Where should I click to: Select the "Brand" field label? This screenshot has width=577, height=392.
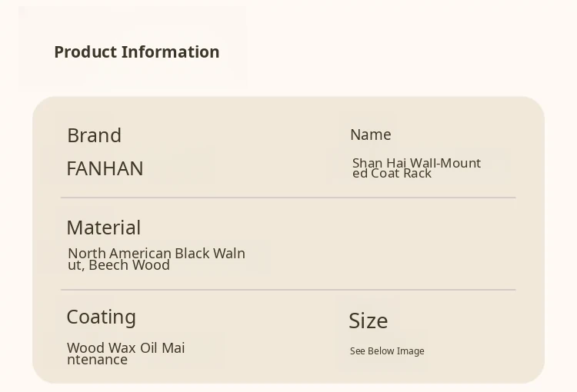(94, 135)
